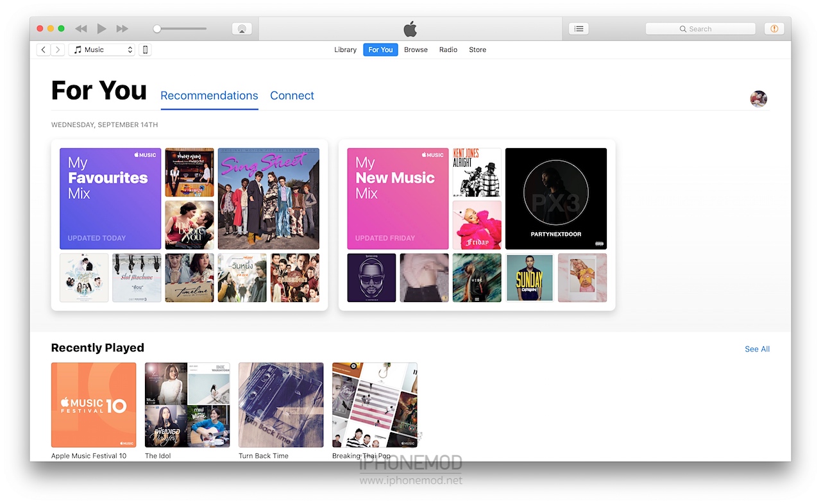Skip ahead with the fast-forward button
821x504 pixels.
123,29
